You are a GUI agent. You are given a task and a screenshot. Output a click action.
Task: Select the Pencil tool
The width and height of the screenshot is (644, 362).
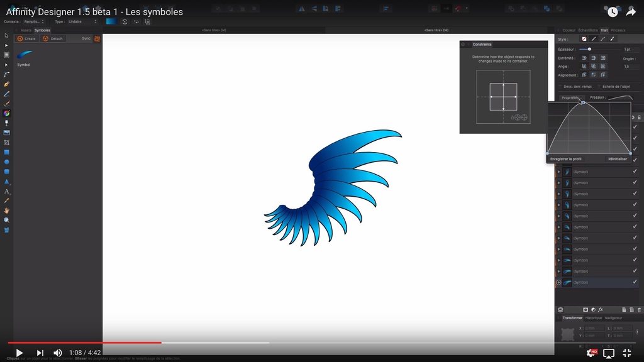coord(6,94)
